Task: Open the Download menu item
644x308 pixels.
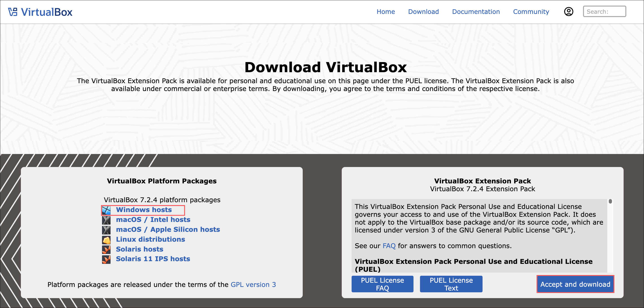Action: point(423,11)
